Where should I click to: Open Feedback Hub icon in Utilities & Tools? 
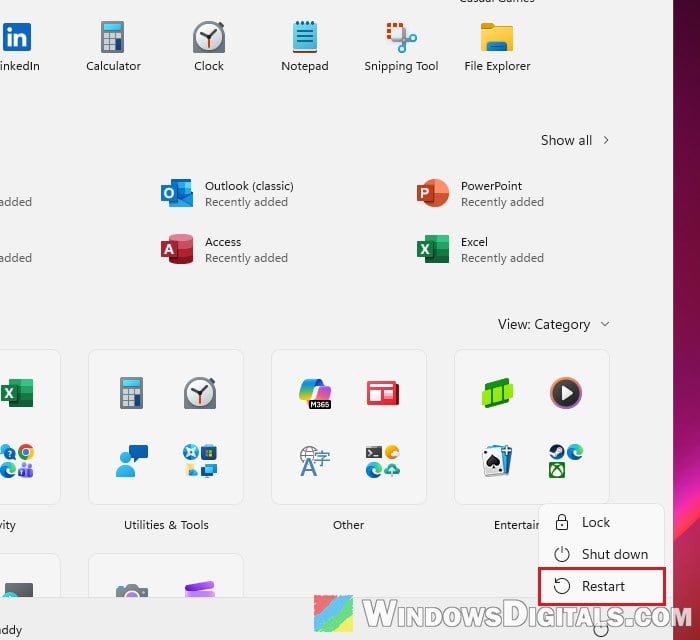[131, 461]
